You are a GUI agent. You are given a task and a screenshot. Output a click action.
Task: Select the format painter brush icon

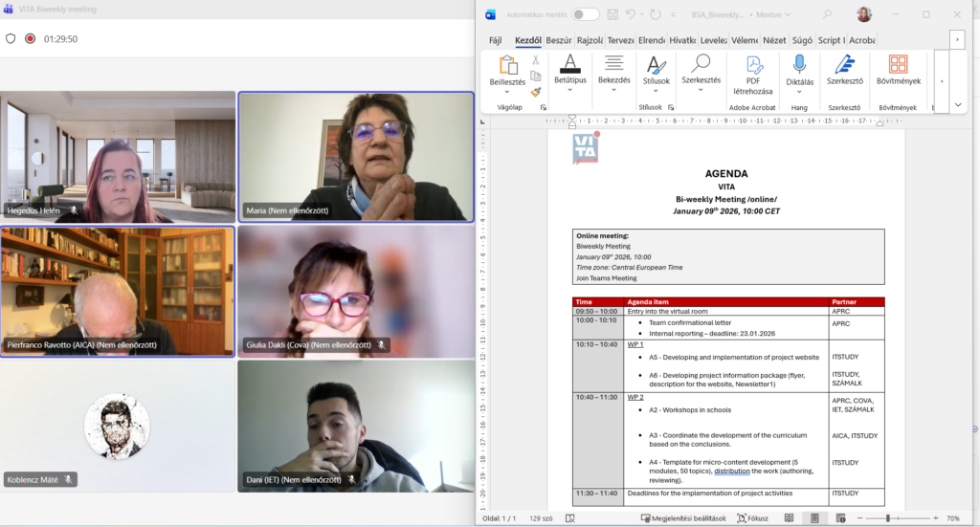click(536, 92)
